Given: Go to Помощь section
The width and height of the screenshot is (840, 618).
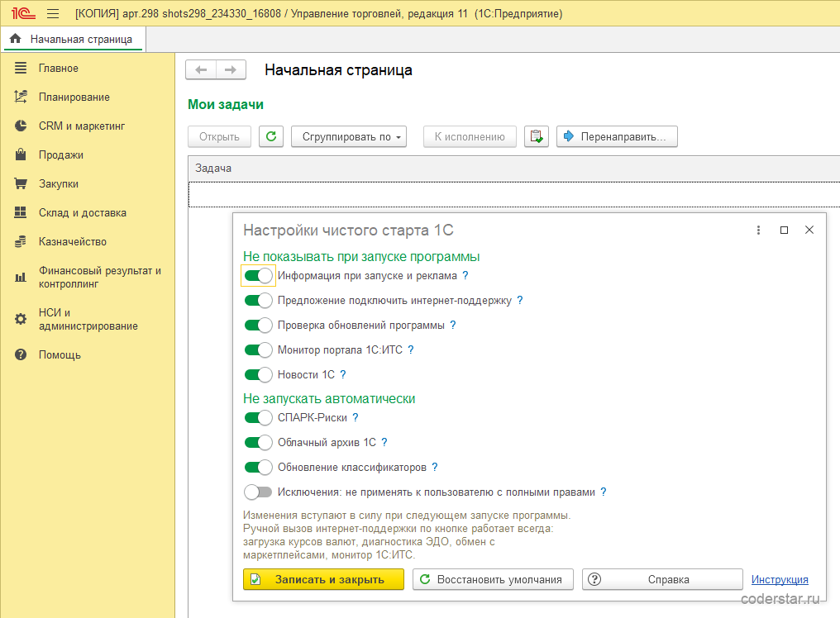Looking at the screenshot, I should point(60,354).
